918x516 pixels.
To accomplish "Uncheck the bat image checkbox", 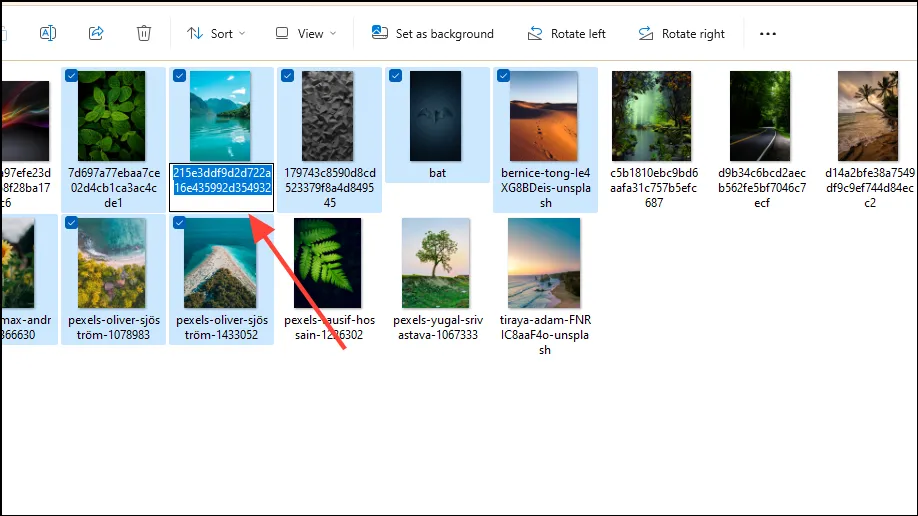I will [395, 76].
